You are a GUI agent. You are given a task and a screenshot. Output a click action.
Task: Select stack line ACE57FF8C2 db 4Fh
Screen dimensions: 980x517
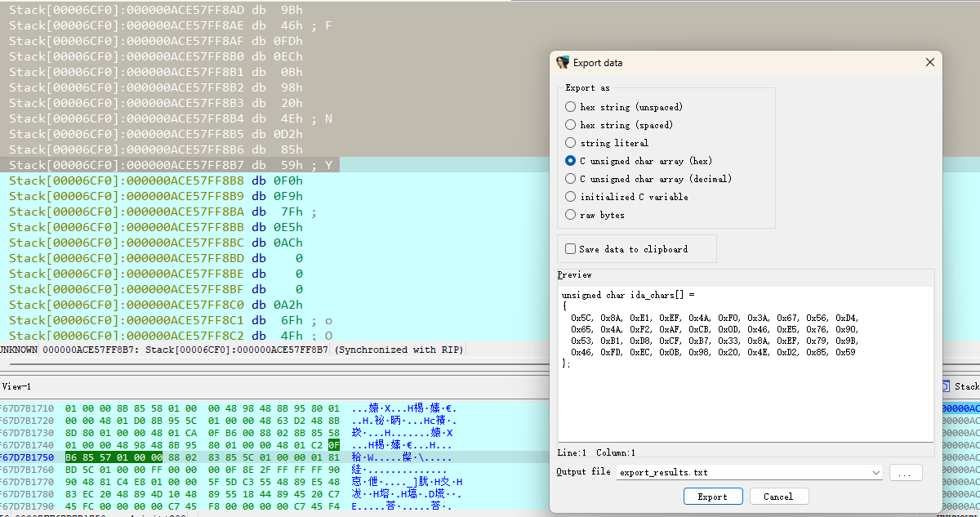coord(170,336)
